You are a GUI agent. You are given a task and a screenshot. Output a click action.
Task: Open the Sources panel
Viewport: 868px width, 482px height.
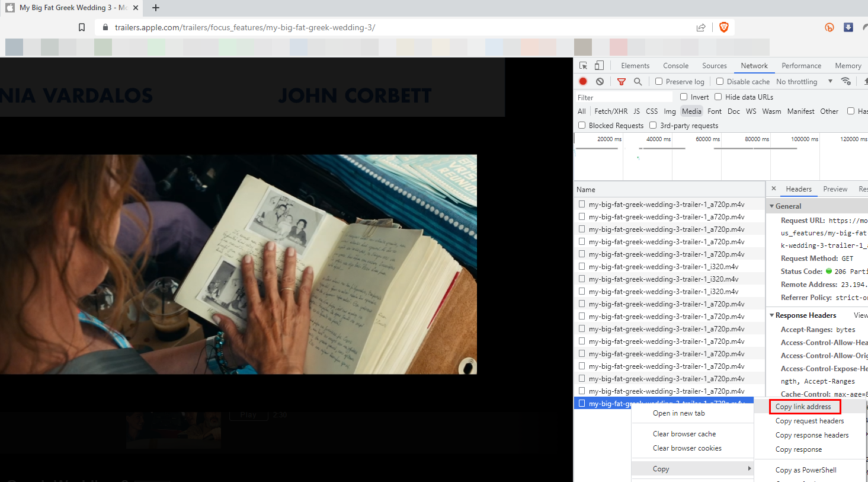pyautogui.click(x=715, y=66)
